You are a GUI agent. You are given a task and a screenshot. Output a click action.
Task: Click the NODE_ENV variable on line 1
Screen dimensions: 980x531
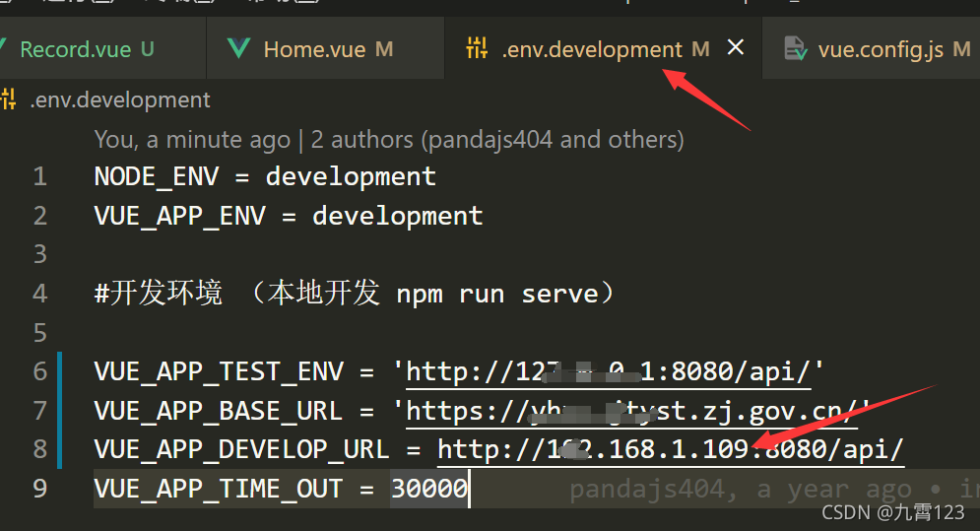click(x=157, y=177)
